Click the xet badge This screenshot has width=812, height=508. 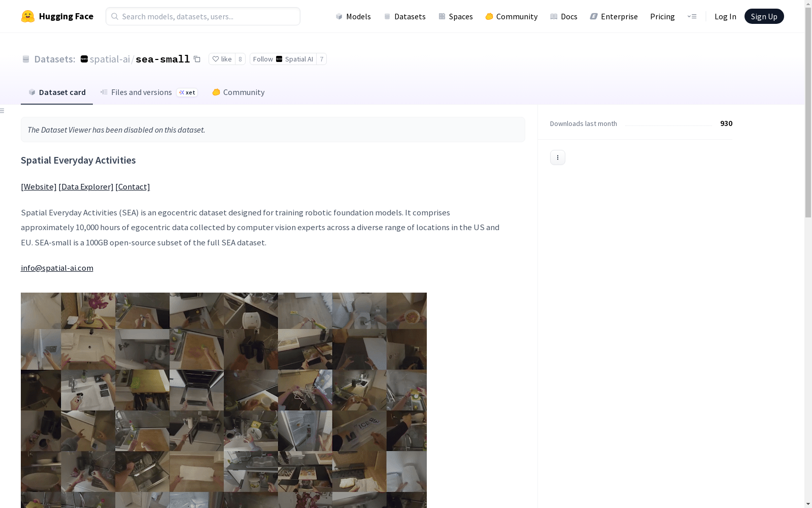tap(187, 92)
